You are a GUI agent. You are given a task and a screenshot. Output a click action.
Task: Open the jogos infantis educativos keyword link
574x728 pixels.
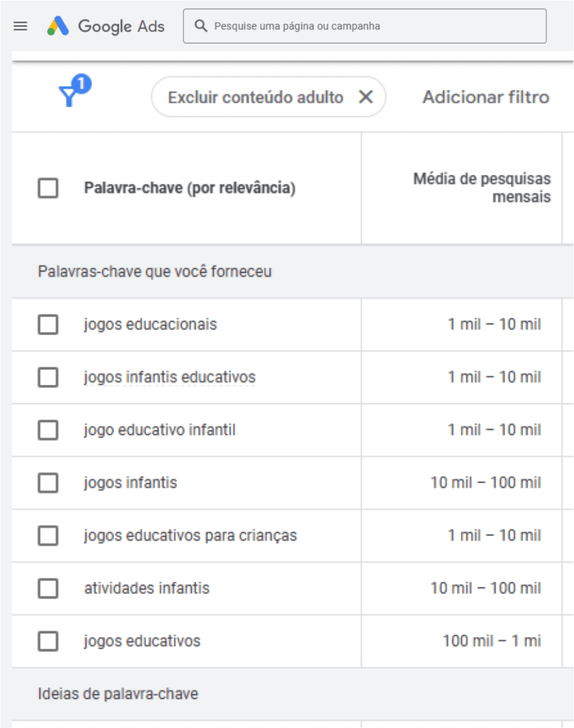point(170,377)
